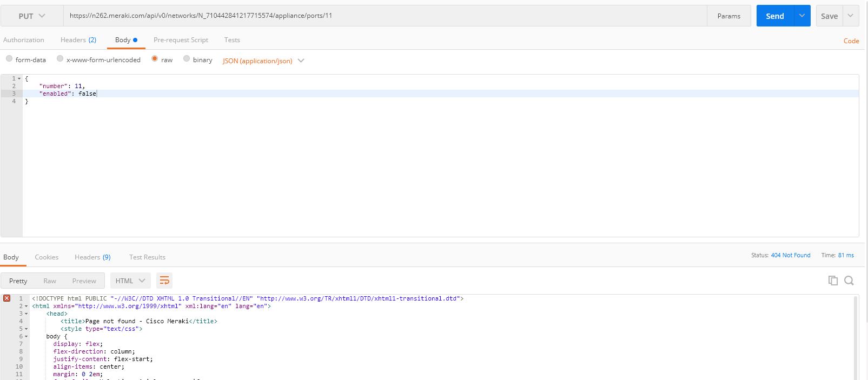The height and width of the screenshot is (380, 868).
Task: Open the Code snippet link
Action: pos(851,41)
